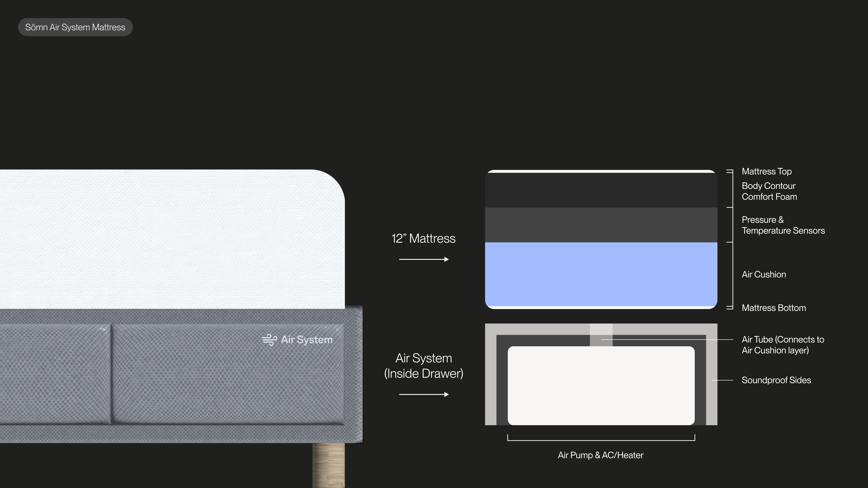Click the Mattress Bottom label
Image resolution: width=868 pixels, height=488 pixels.
[774, 308]
